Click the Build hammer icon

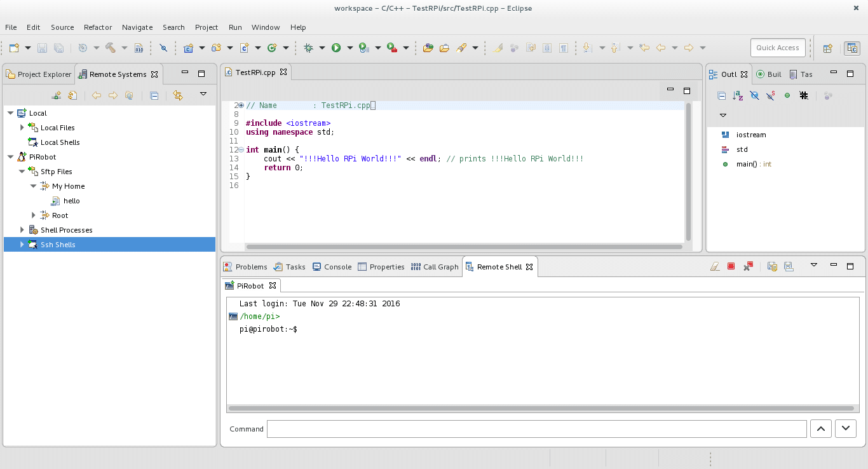(x=111, y=48)
